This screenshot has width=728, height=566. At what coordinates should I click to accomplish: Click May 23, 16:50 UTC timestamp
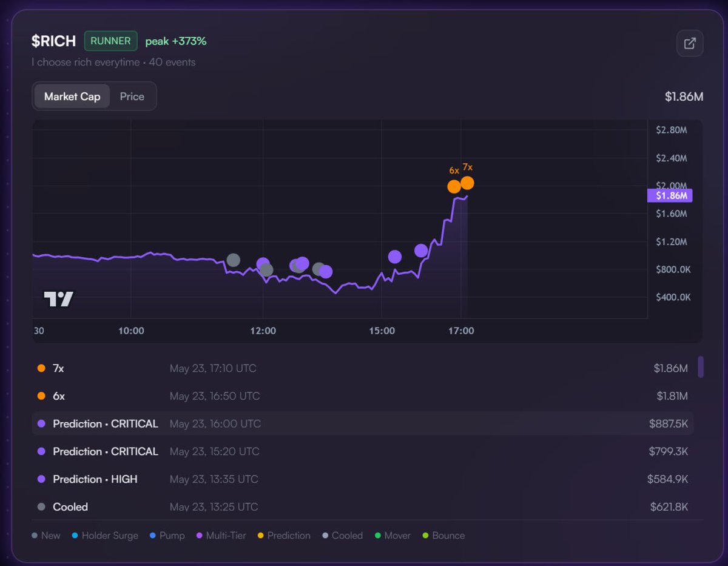coord(215,396)
